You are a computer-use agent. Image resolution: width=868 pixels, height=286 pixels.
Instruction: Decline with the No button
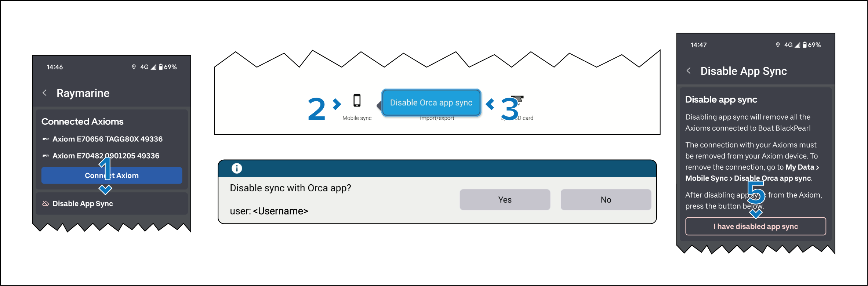(606, 200)
